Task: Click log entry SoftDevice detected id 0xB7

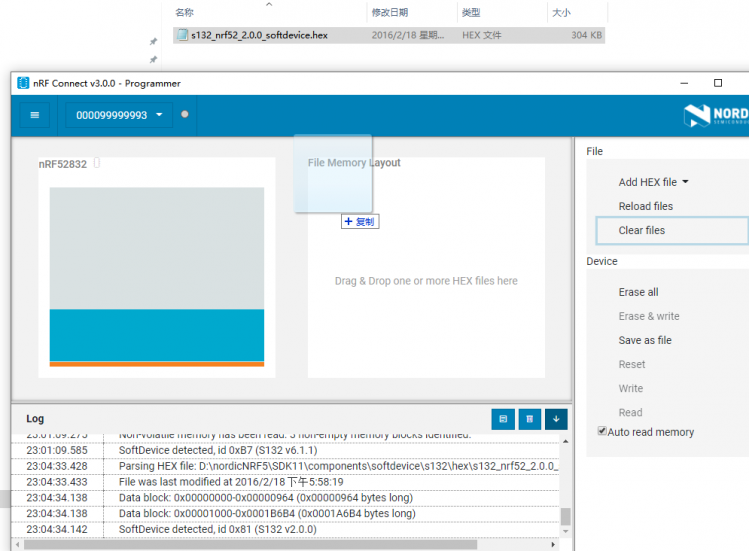Action: click(285, 450)
